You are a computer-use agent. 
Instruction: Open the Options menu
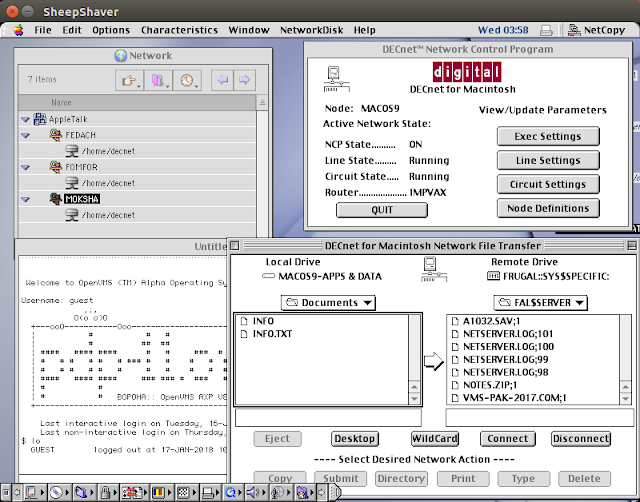pos(111,30)
